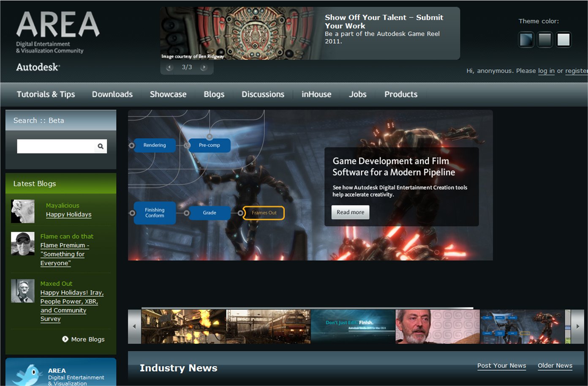Open Discussions menu
Image resolution: width=588 pixels, height=386 pixels.
tap(263, 94)
